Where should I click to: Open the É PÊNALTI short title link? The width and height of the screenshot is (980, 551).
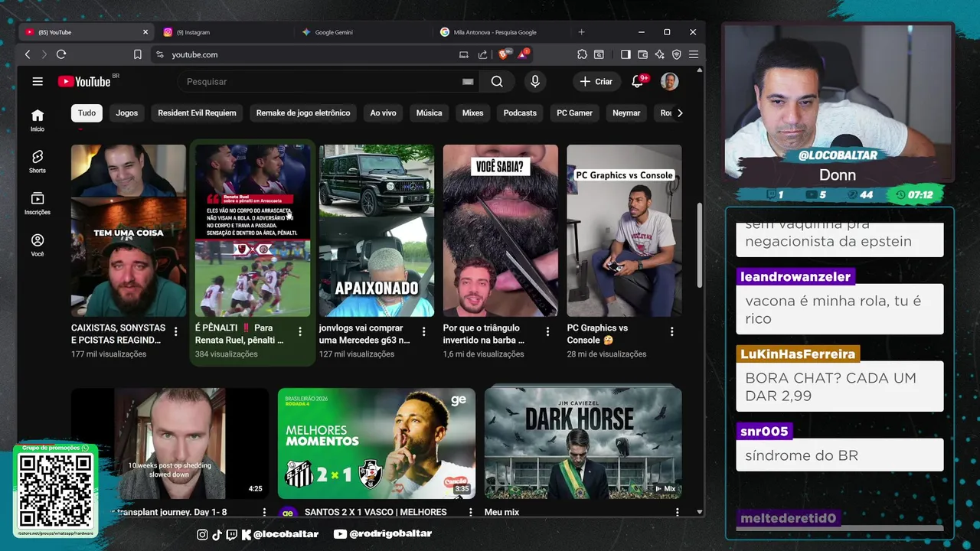(240, 334)
